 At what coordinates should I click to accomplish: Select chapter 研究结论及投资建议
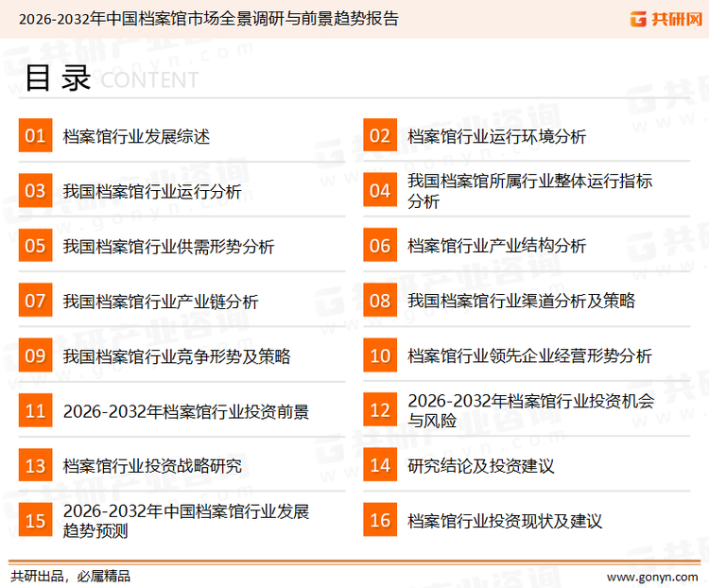pyautogui.click(x=480, y=466)
